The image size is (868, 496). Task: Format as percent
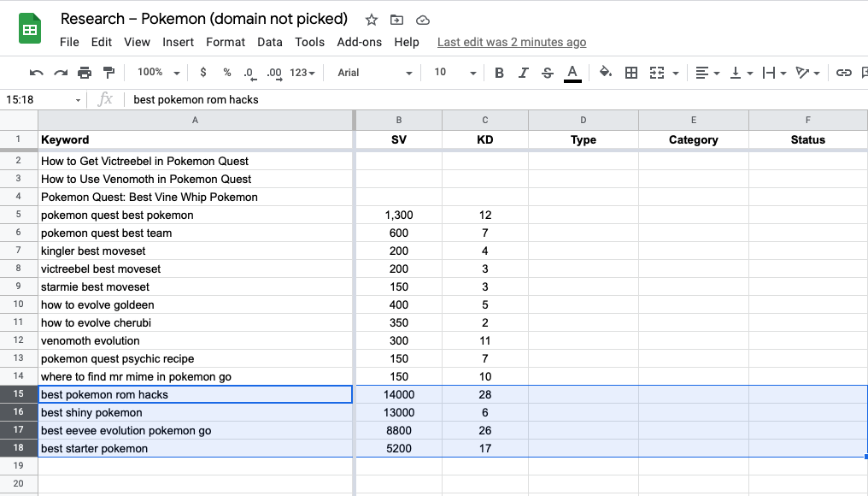pyautogui.click(x=227, y=73)
